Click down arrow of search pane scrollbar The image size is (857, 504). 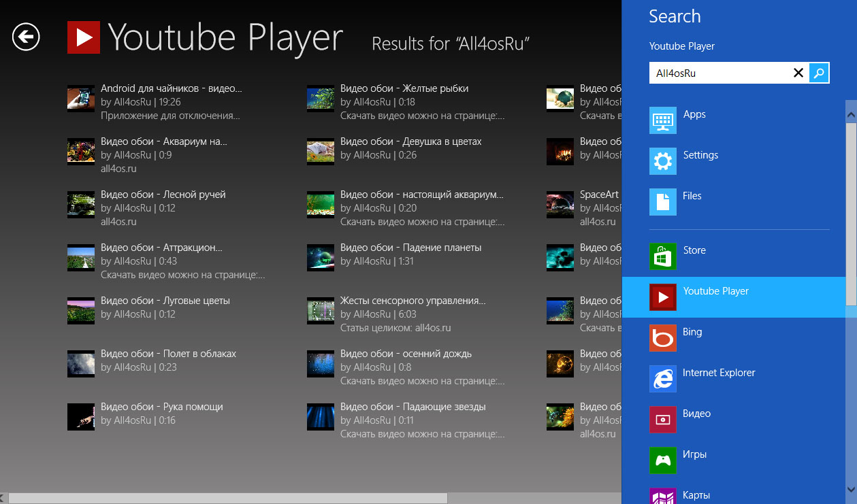point(852,489)
